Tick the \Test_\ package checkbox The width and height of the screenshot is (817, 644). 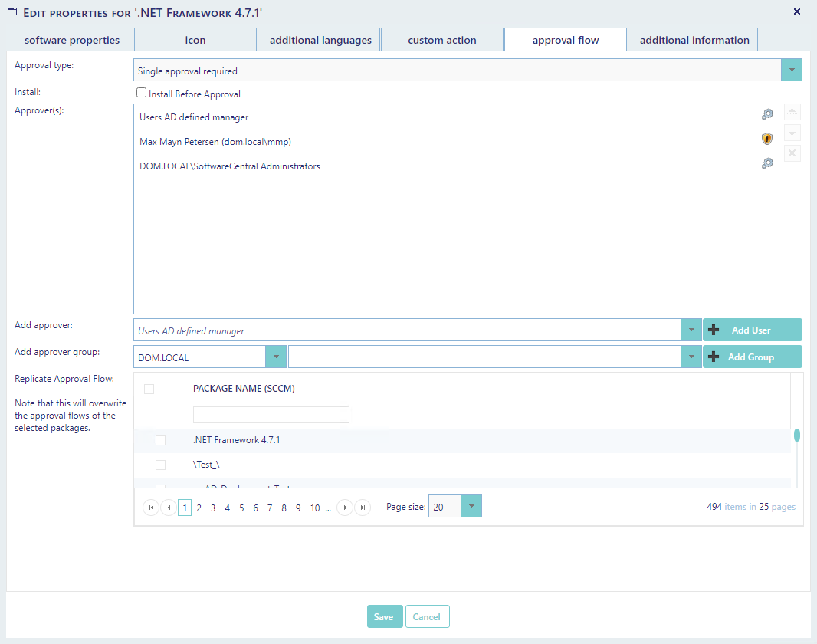click(x=160, y=465)
